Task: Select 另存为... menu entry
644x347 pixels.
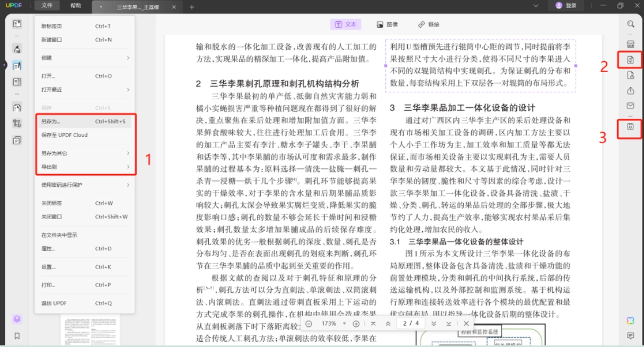Action: point(85,122)
